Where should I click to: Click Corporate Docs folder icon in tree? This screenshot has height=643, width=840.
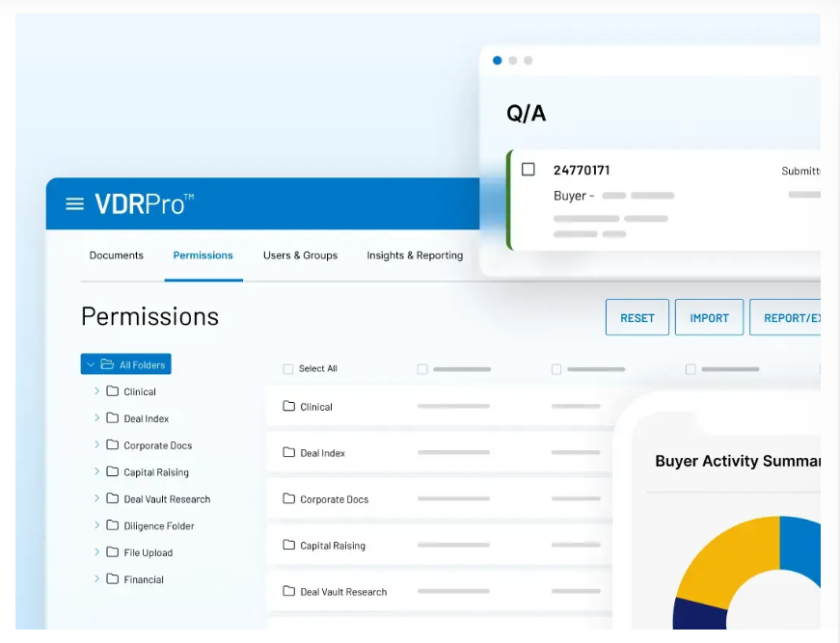(113, 445)
